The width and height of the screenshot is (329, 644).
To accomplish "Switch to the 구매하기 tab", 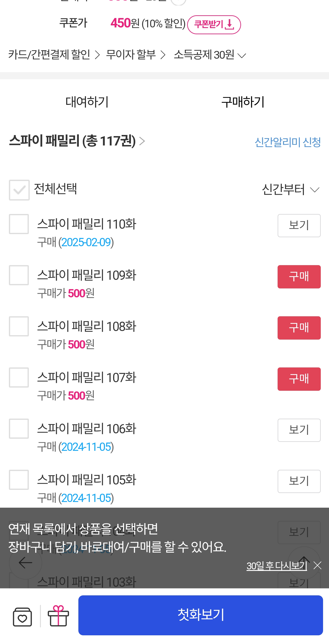I will 243,102.
